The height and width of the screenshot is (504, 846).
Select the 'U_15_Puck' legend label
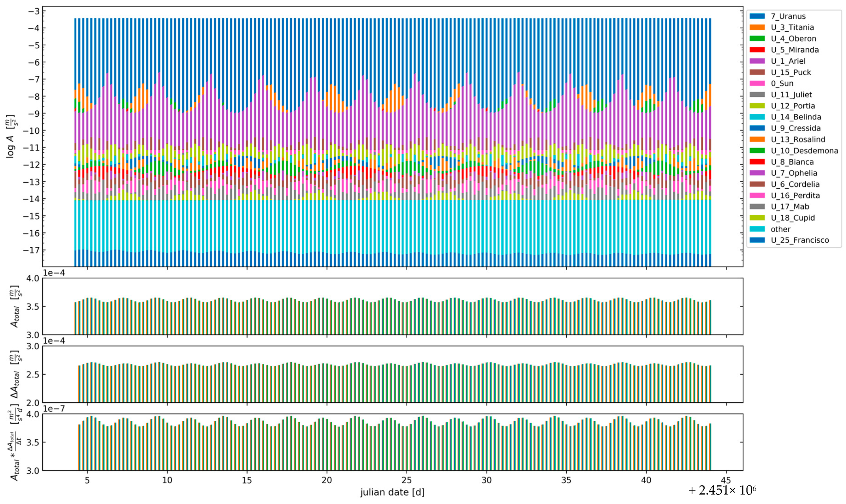(791, 72)
